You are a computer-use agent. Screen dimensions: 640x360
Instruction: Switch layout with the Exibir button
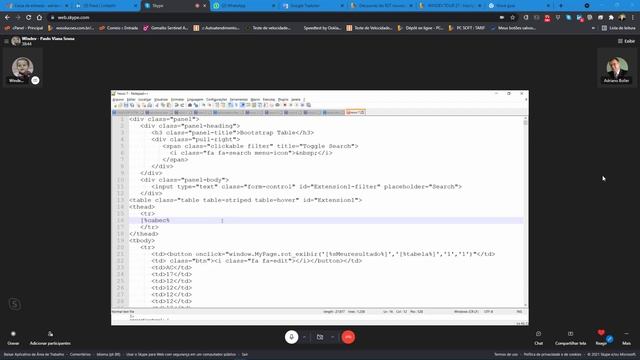(627, 41)
